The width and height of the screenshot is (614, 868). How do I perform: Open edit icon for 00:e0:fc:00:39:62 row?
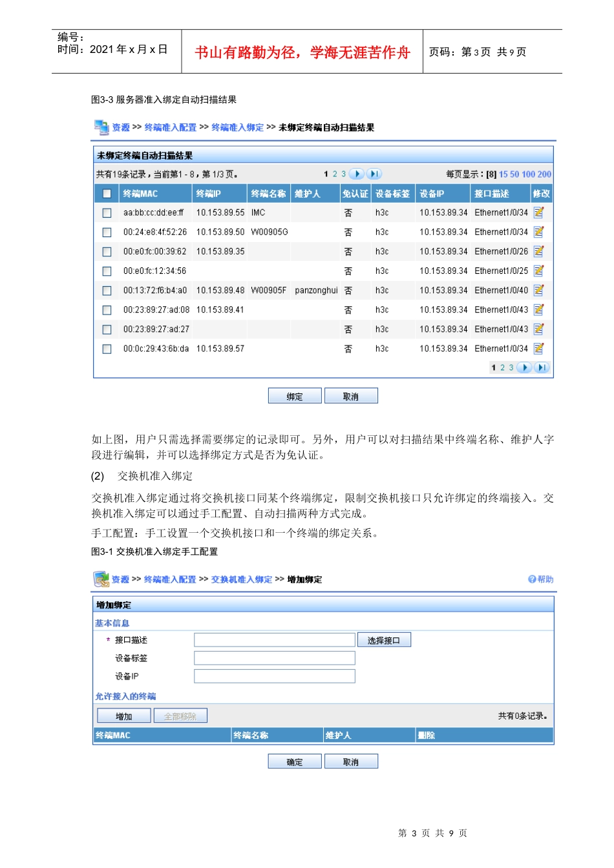(x=538, y=251)
